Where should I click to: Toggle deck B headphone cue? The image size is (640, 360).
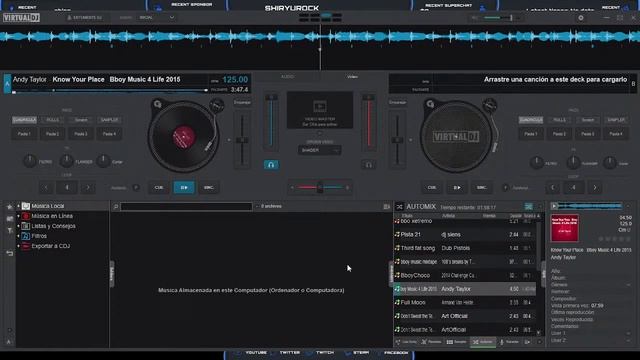(369, 164)
